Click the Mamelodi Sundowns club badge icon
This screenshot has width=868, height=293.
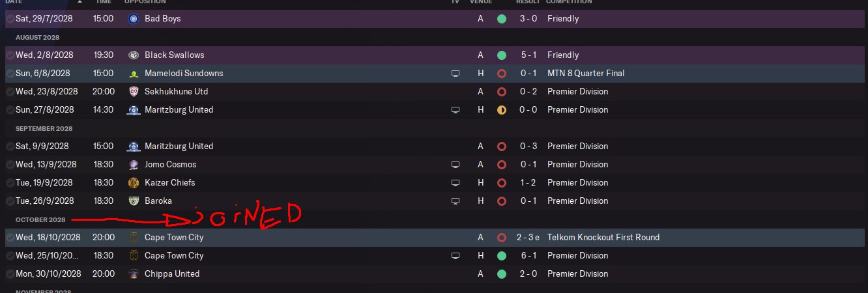(x=134, y=74)
